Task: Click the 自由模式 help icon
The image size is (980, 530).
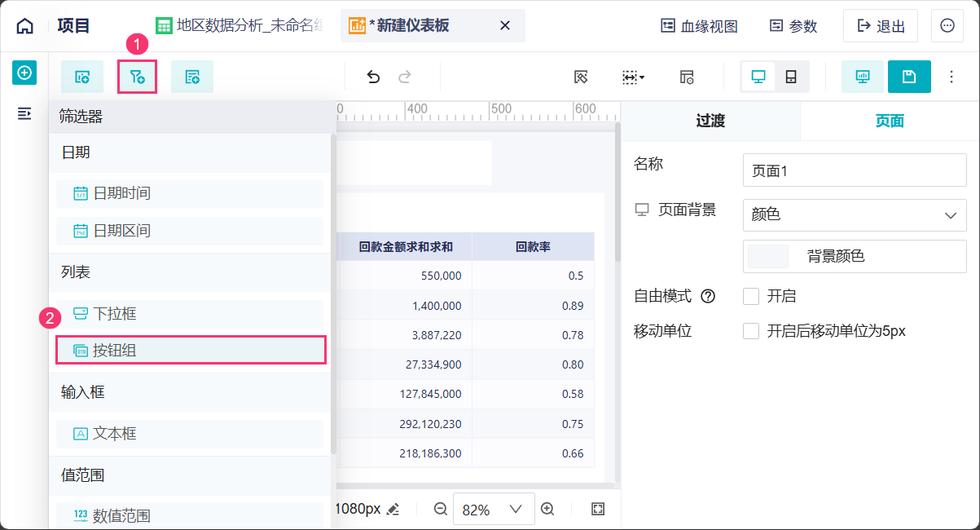Action: pos(708,297)
